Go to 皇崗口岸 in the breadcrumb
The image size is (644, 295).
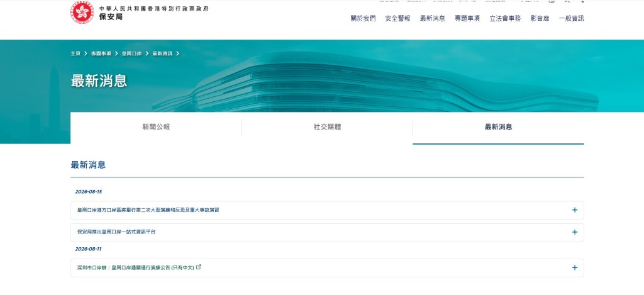[x=132, y=53]
